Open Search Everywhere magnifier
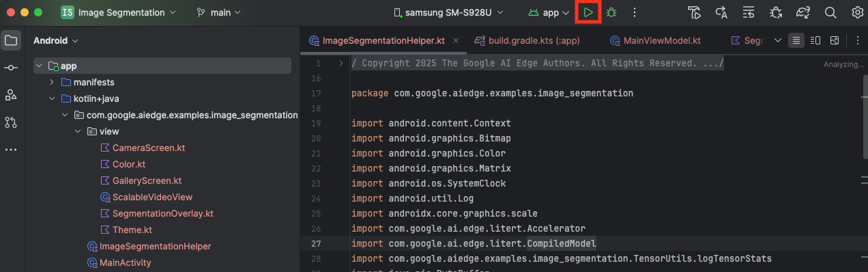The width and height of the screenshot is (868, 272). point(830,12)
